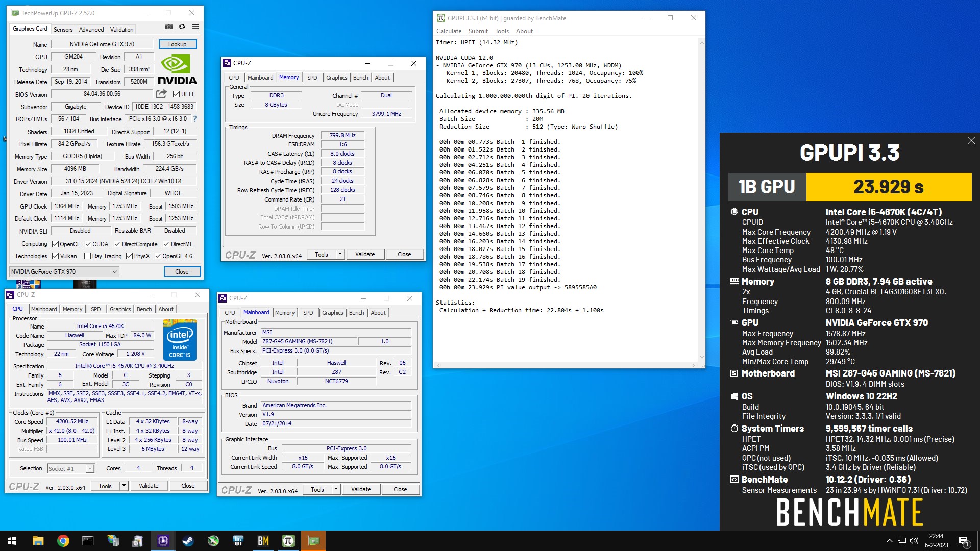Image resolution: width=980 pixels, height=551 pixels.
Task: Toggle the PhysX checkbox
Action: (x=130, y=256)
